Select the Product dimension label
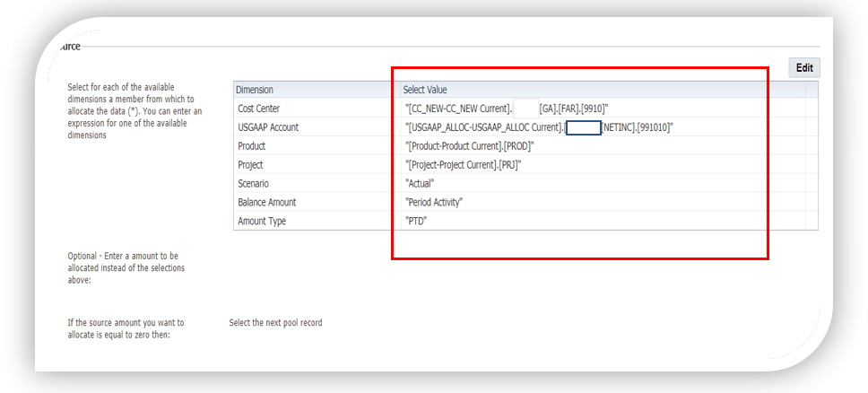The height and width of the screenshot is (393, 868). coord(252,146)
